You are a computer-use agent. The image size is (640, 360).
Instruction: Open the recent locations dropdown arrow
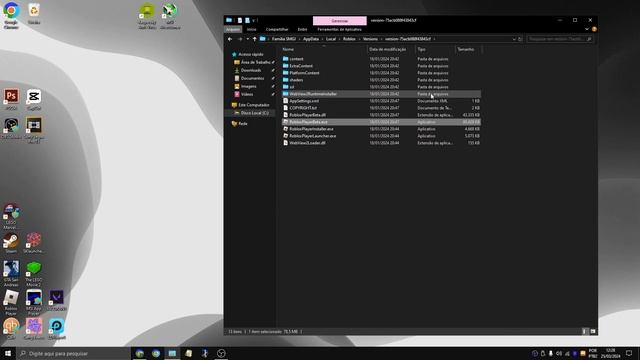coord(247,39)
